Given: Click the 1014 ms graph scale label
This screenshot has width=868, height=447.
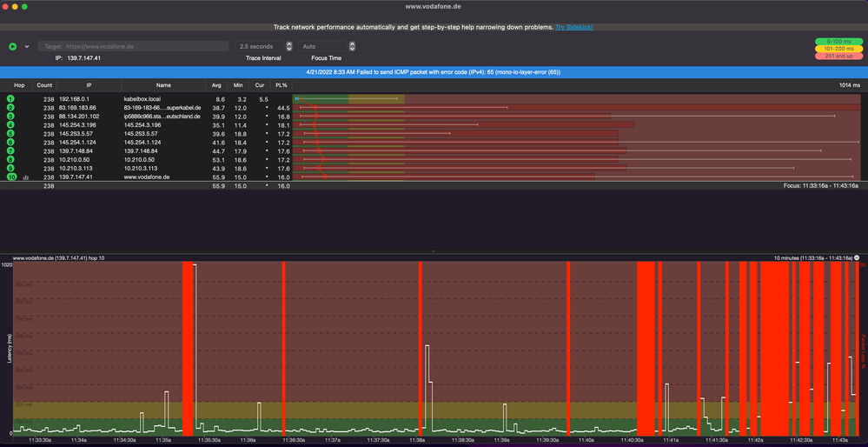Looking at the screenshot, I should coord(850,85).
